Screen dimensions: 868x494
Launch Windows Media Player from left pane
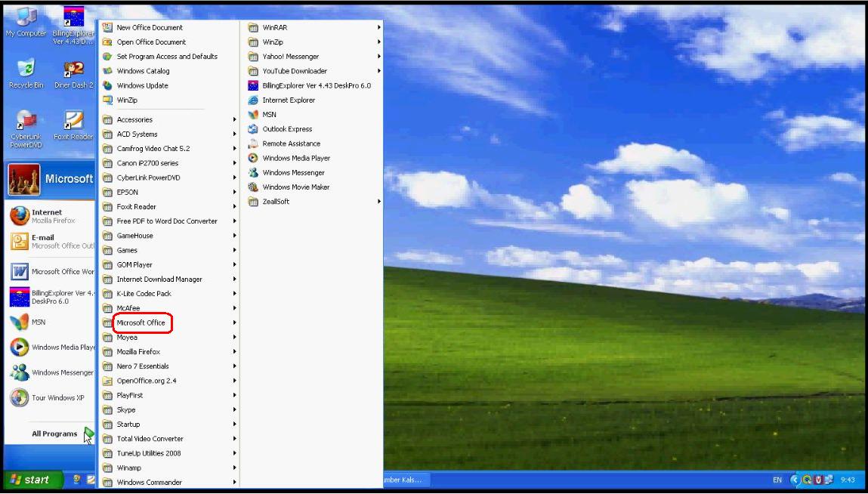[x=51, y=347]
